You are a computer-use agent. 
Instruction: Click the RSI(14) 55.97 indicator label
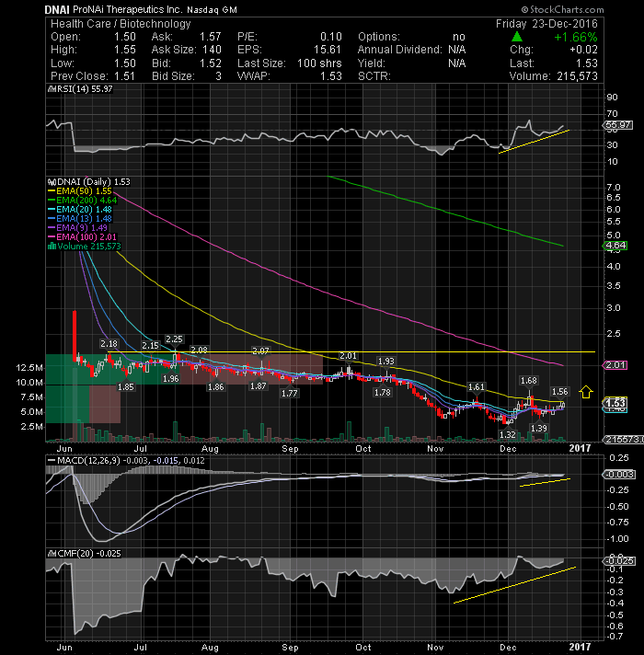[80, 89]
